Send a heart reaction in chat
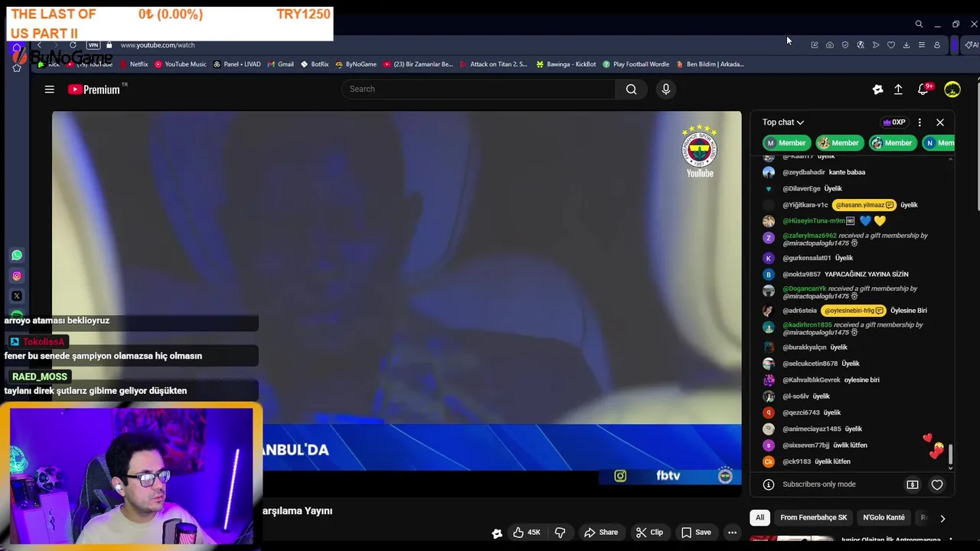Image resolution: width=980 pixels, height=551 pixels. 936,484
